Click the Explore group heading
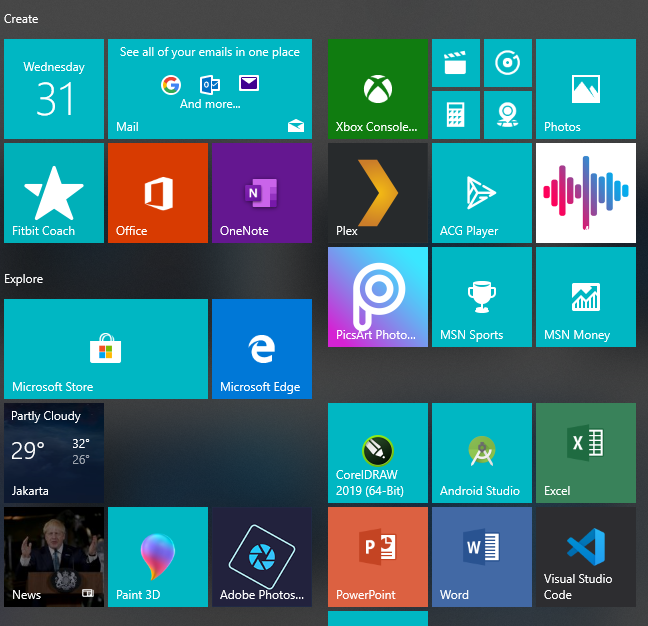Viewport: 648px width, 626px height. (24, 279)
